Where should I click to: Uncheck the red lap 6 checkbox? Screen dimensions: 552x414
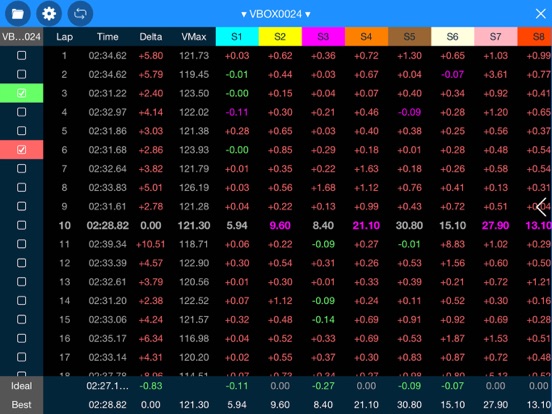pos(21,150)
